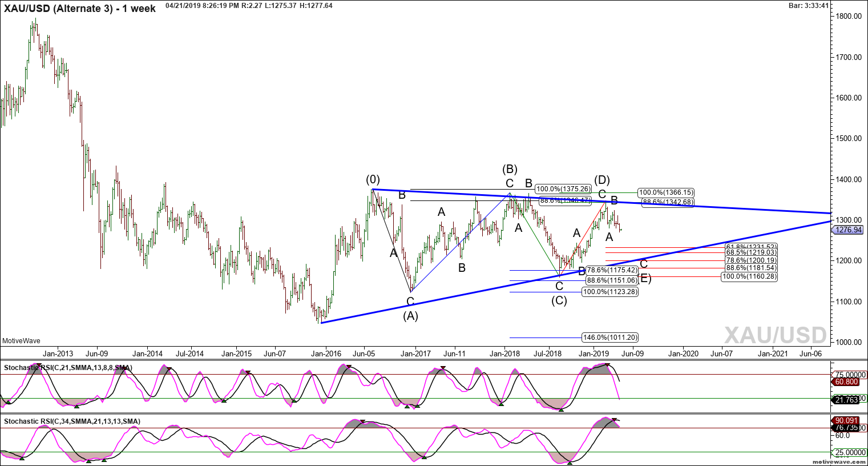The height and width of the screenshot is (466, 868).
Task: Click the (A) wave label
Action: [410, 315]
